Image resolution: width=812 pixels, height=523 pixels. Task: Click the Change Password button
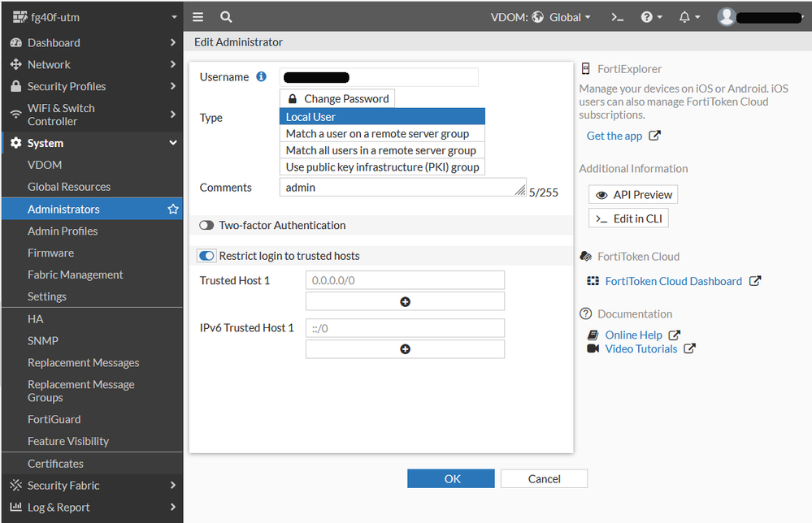337,98
